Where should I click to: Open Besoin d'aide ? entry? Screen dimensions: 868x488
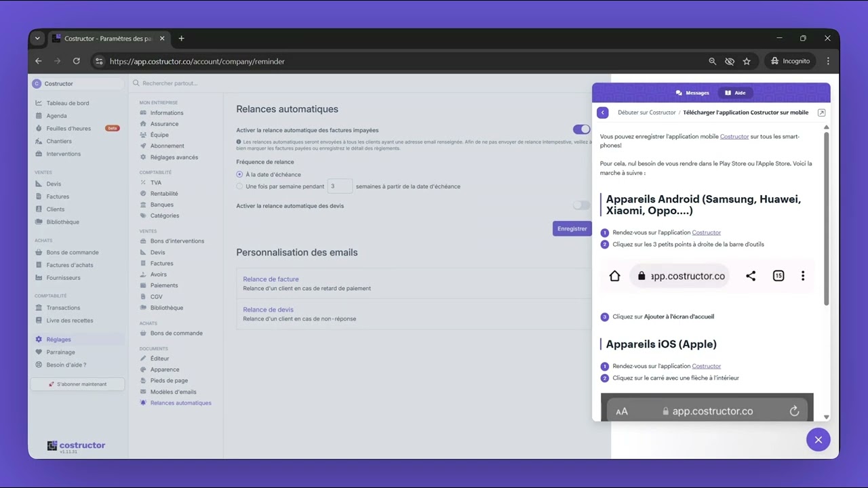[x=66, y=365]
